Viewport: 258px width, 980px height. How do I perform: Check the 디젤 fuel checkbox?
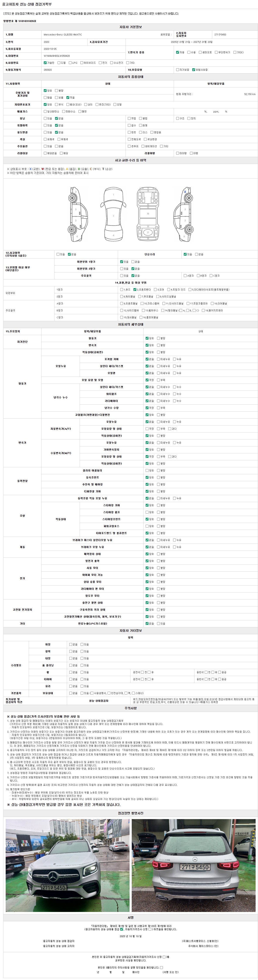point(59,63)
